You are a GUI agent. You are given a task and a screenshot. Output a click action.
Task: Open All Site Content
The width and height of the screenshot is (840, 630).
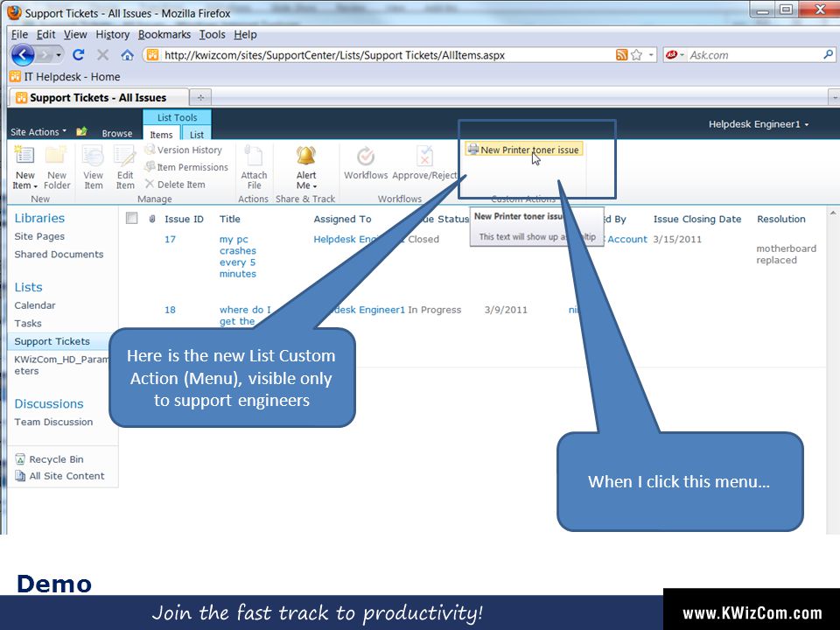tap(59, 476)
